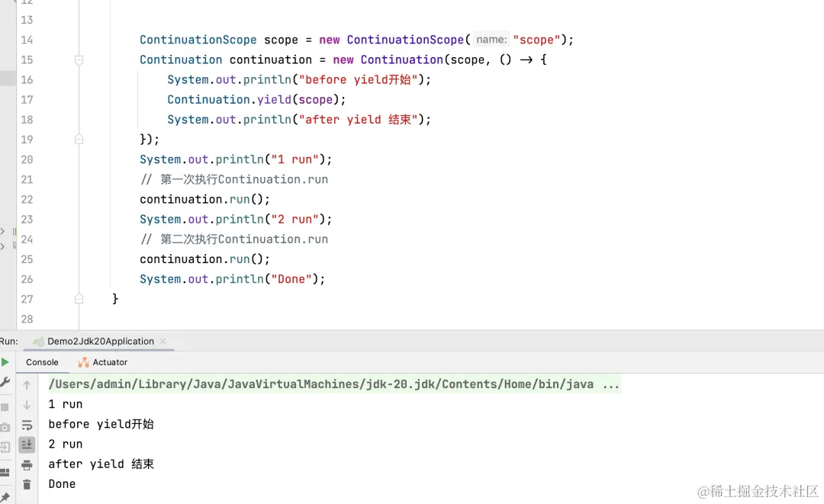Clear console with the trash icon
The height and width of the screenshot is (504, 824).
[27, 485]
